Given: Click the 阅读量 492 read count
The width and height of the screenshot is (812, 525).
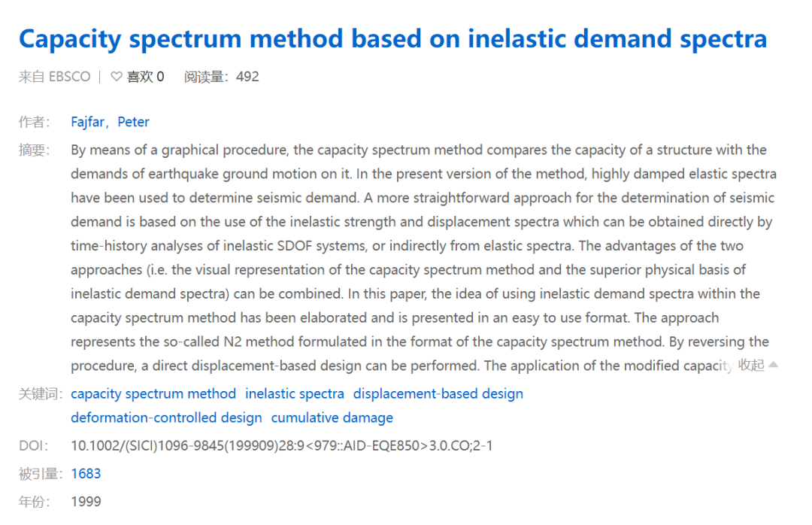Looking at the screenshot, I should tap(222, 77).
